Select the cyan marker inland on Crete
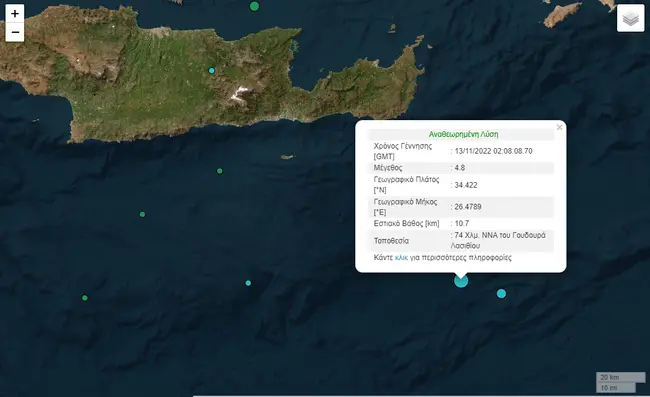650x397 pixels. point(212,71)
